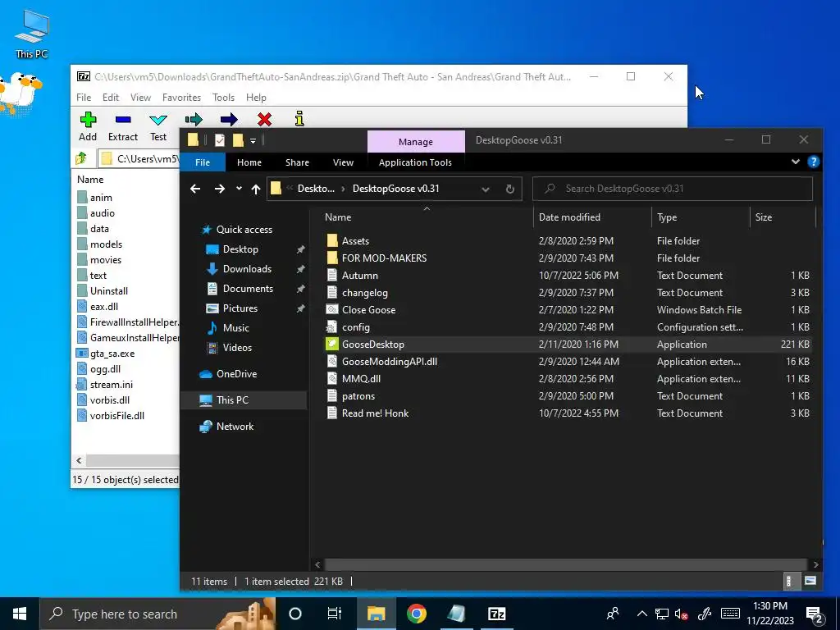Screen dimensions: 840x630
Task: Expand the Explorer ribbon chevron
Action: click(796, 162)
